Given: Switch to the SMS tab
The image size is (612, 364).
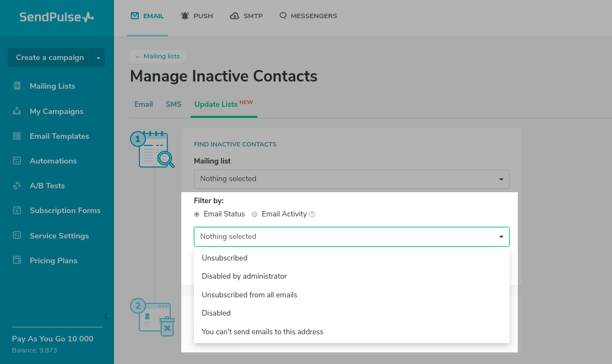Looking at the screenshot, I should [174, 104].
